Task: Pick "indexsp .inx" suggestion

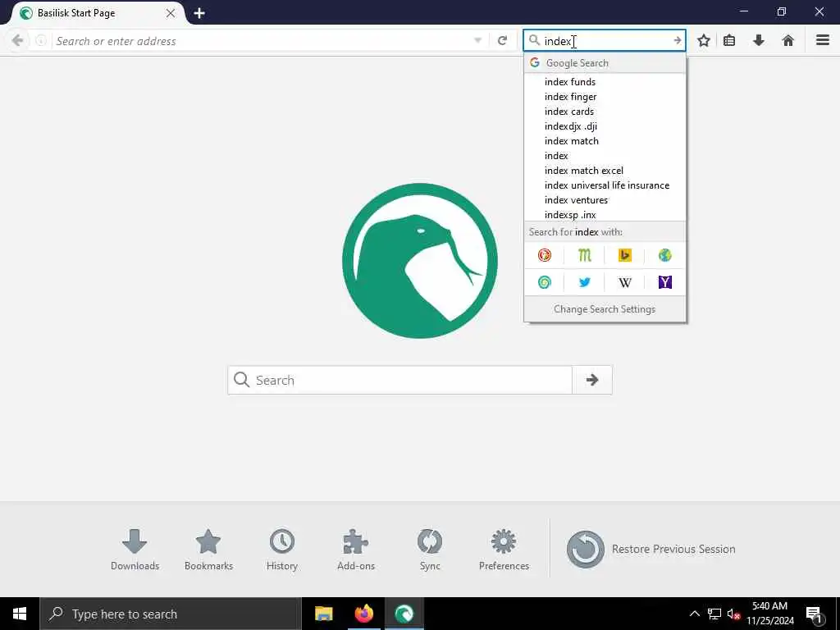Action: 605,214
